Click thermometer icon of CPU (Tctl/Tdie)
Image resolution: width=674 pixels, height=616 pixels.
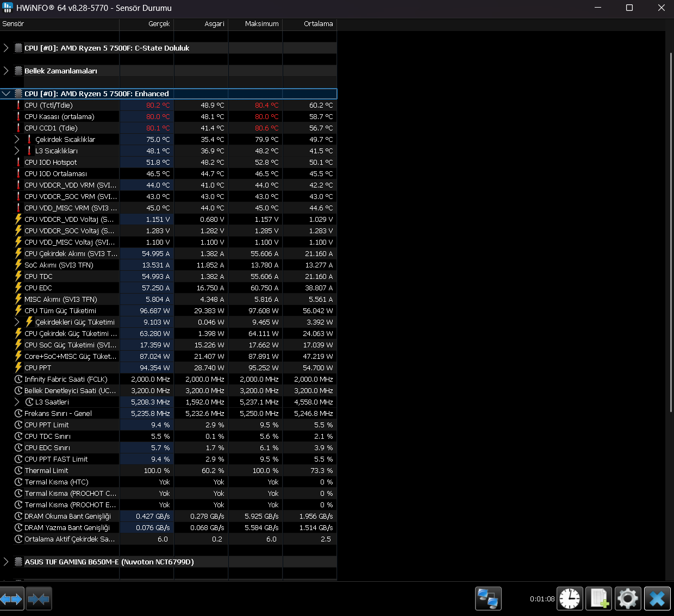18,105
